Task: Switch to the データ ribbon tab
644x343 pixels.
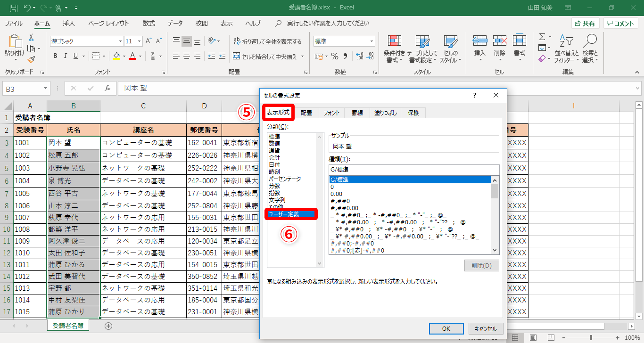Action: click(175, 23)
